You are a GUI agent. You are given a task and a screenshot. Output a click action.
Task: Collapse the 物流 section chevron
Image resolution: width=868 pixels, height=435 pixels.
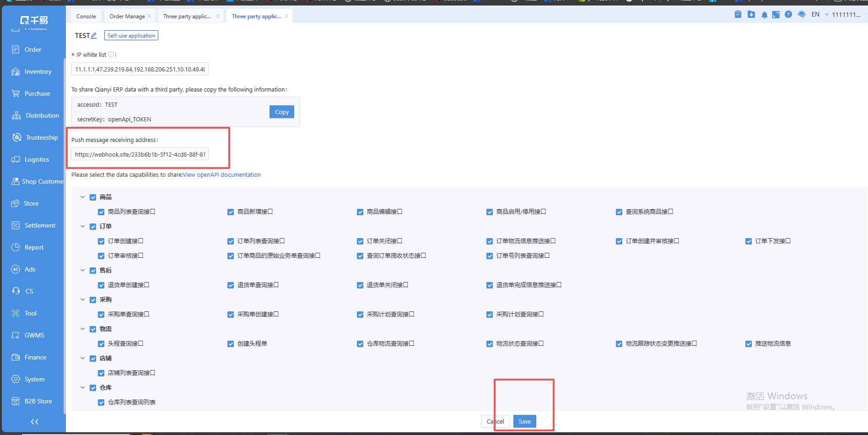point(83,329)
